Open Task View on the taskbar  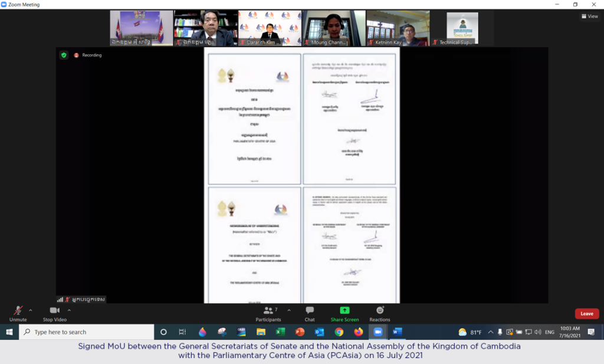tap(182, 332)
